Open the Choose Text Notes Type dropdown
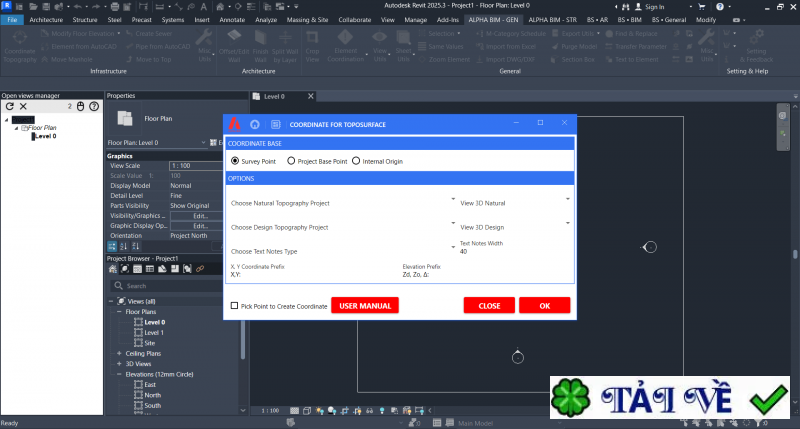 pyautogui.click(x=453, y=247)
